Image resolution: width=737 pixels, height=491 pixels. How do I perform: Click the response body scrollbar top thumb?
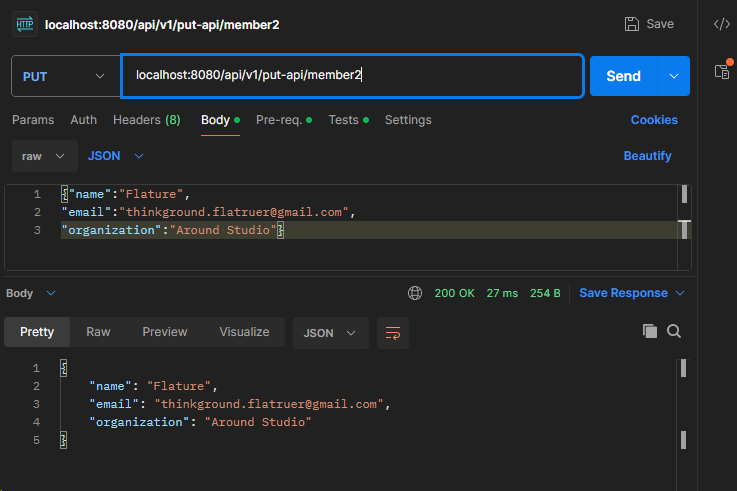pyautogui.click(x=683, y=368)
